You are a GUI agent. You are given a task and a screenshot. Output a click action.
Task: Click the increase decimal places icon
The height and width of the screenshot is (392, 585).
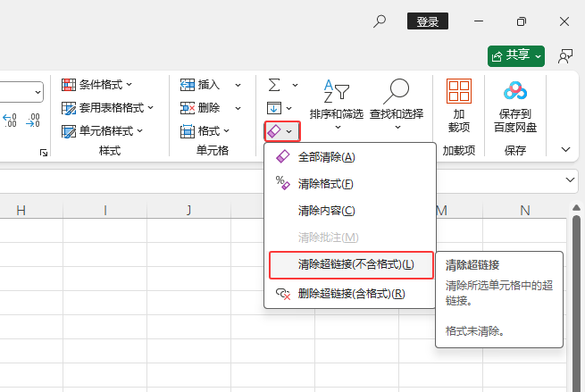coord(10,120)
